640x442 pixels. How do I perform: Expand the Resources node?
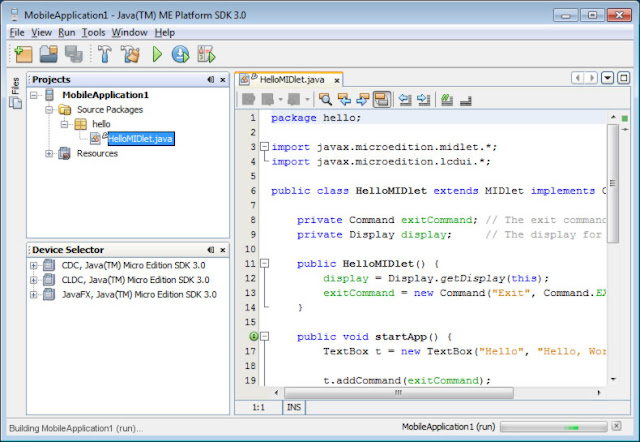click(49, 153)
